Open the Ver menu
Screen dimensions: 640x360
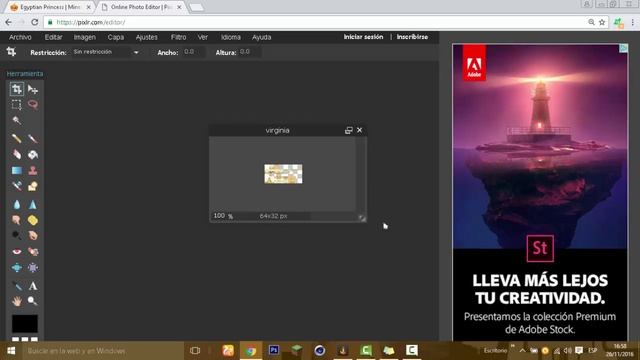pos(202,37)
